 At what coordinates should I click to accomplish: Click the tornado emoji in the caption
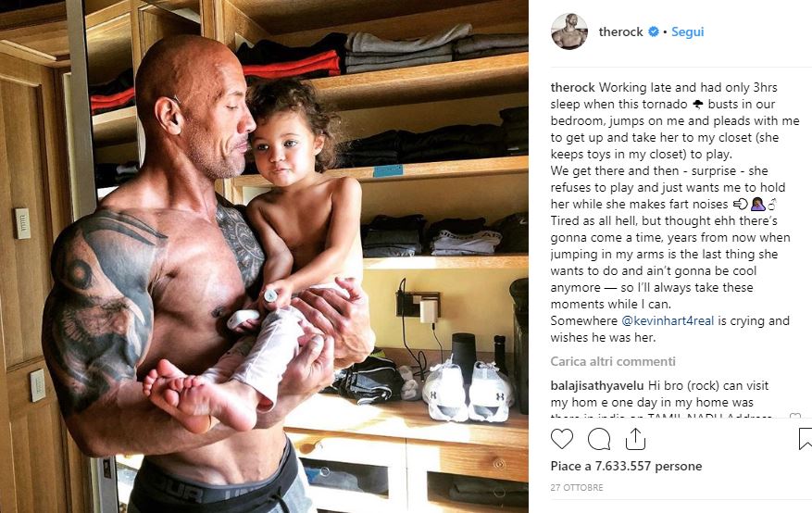tap(697, 104)
